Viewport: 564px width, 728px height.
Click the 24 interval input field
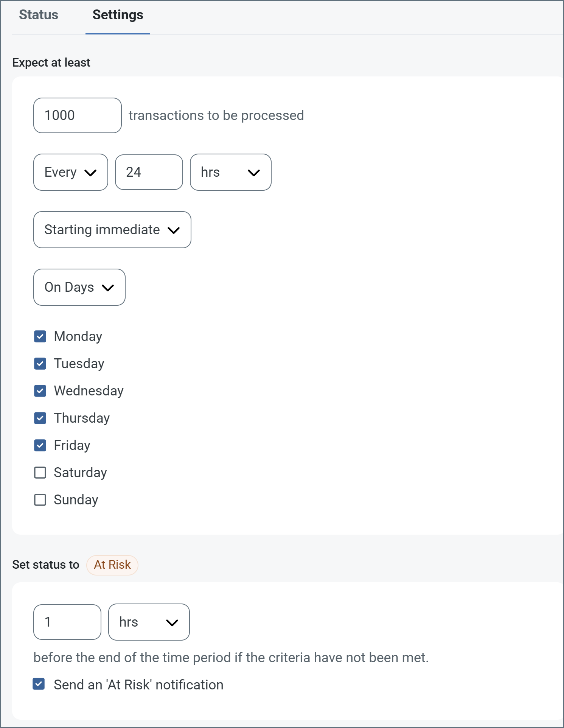click(x=149, y=172)
